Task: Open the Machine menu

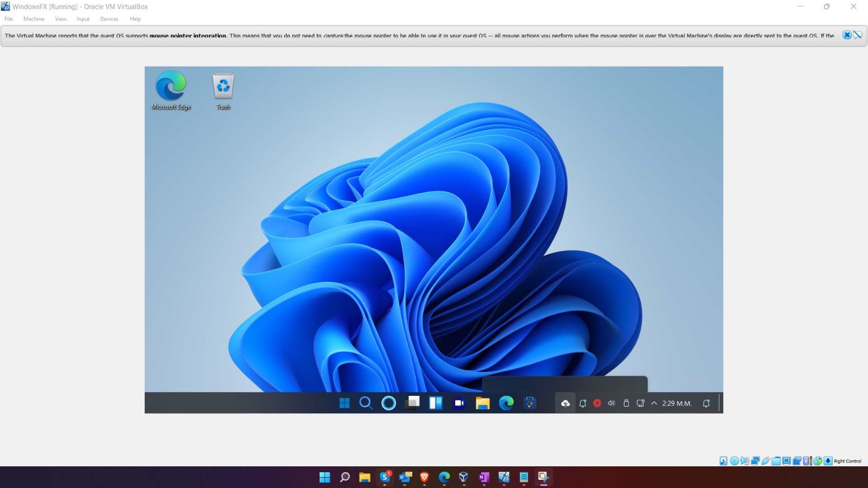Action: click(x=34, y=19)
